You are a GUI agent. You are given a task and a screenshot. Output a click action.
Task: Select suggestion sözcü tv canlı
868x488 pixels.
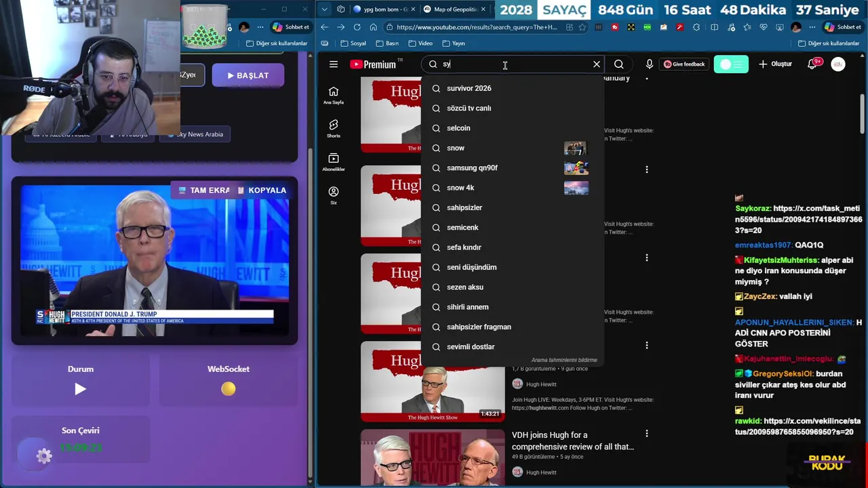click(512, 108)
